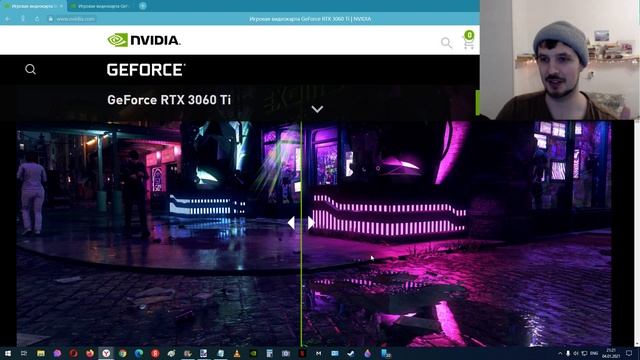
Task: Open the volume control in the tray
Action: click(576, 353)
